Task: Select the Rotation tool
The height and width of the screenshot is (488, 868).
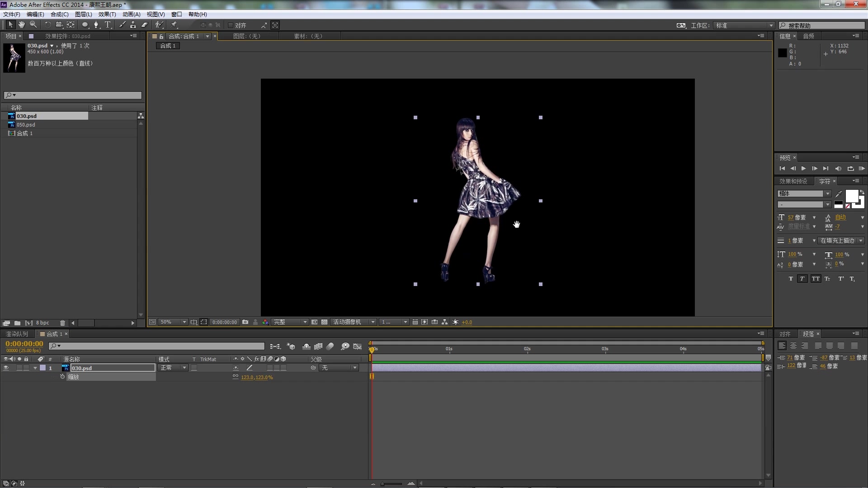Action: click(x=47, y=25)
